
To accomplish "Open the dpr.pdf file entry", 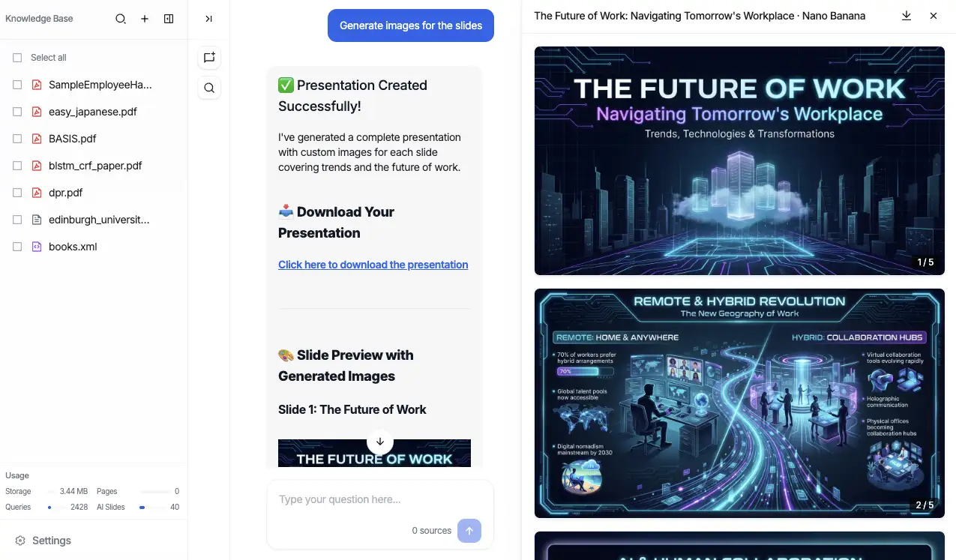I will point(65,193).
